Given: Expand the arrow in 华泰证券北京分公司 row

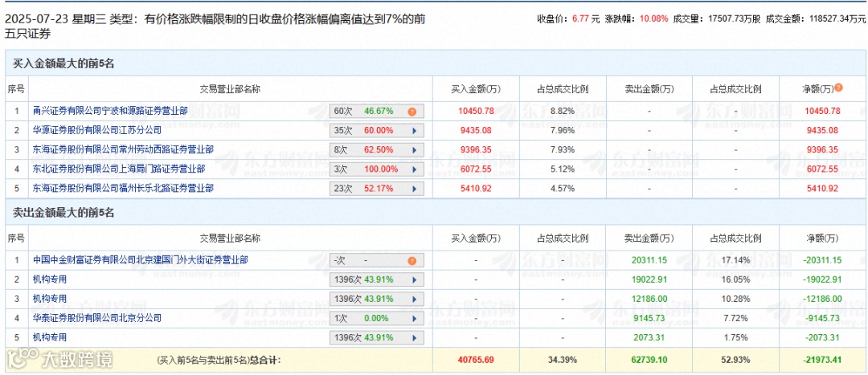Looking at the screenshot, I should click(414, 319).
